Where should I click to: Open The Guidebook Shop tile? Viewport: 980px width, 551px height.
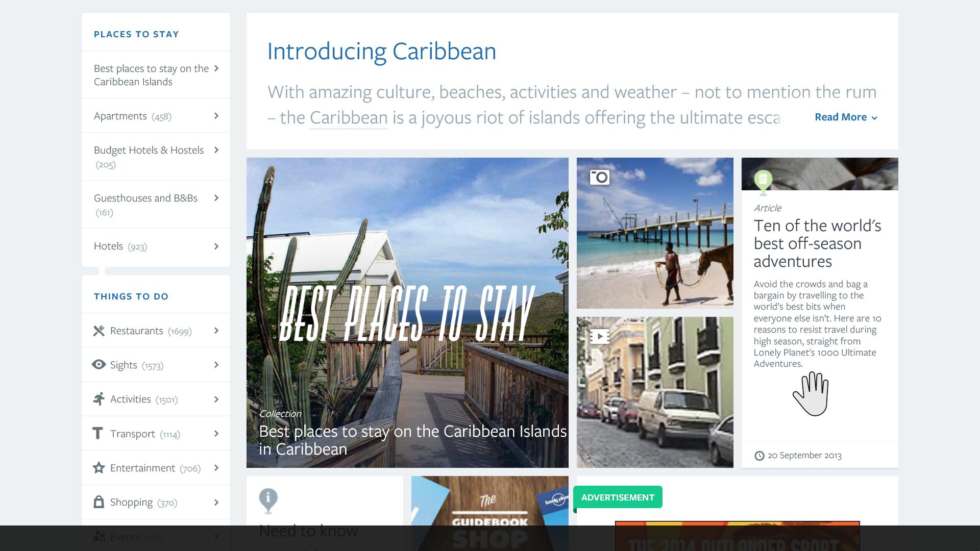489,513
